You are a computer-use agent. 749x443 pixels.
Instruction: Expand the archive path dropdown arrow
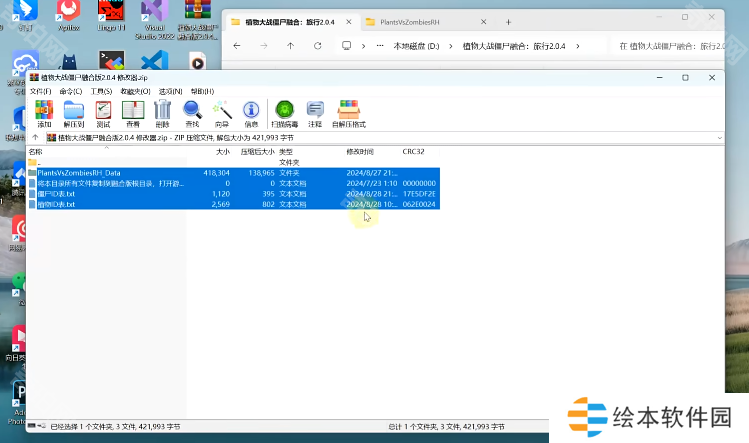720,137
